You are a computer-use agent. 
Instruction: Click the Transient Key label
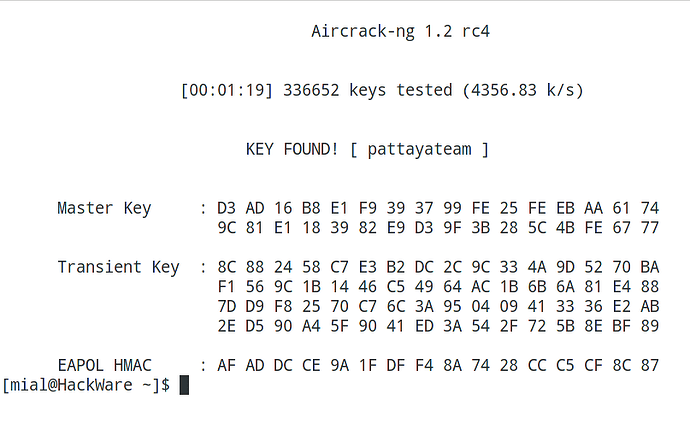click(118, 267)
